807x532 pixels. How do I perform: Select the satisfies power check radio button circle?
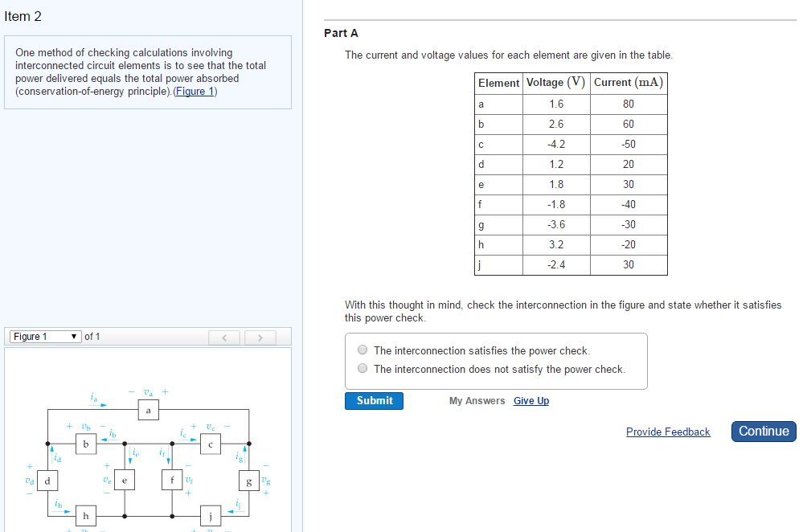(363, 350)
